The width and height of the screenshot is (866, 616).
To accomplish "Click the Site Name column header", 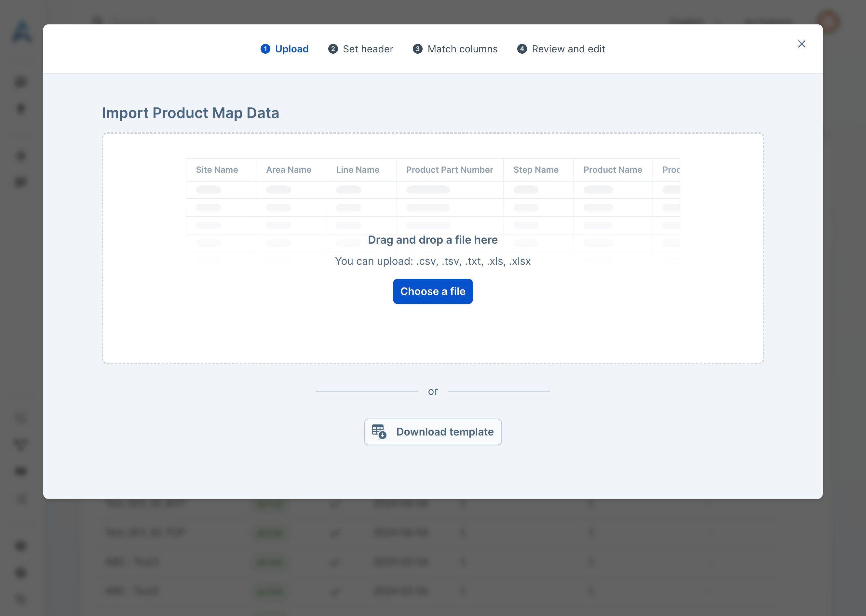I will 217,169.
